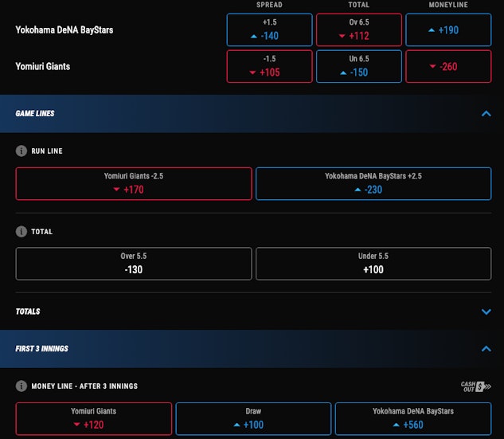The height and width of the screenshot is (439, 504).
Task: Collapse the Game Lines section
Action: click(486, 114)
